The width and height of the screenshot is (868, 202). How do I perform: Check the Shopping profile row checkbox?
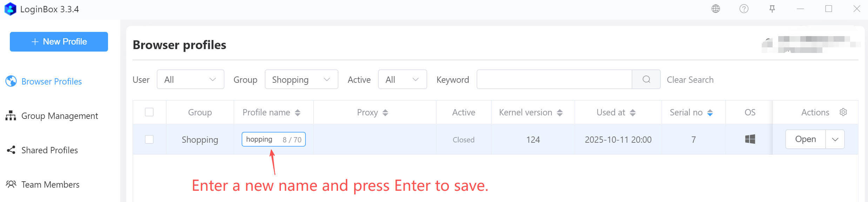coord(149,140)
